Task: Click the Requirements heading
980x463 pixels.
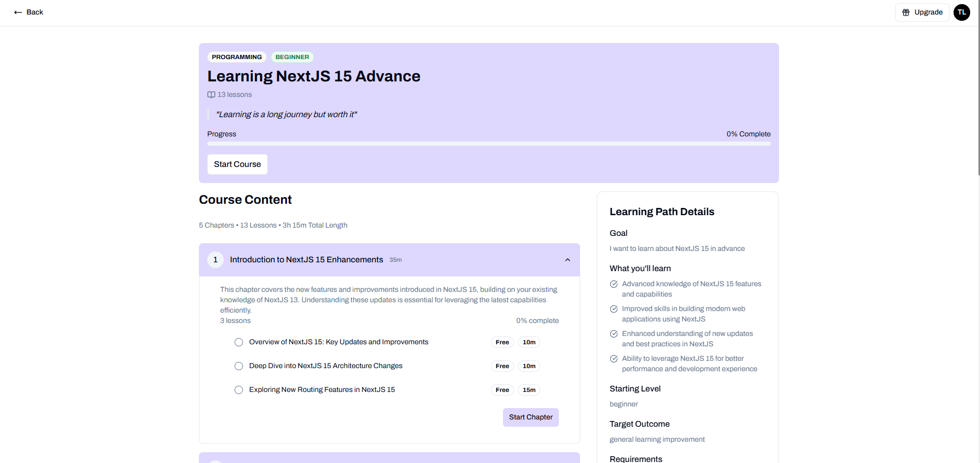Action: pyautogui.click(x=636, y=459)
